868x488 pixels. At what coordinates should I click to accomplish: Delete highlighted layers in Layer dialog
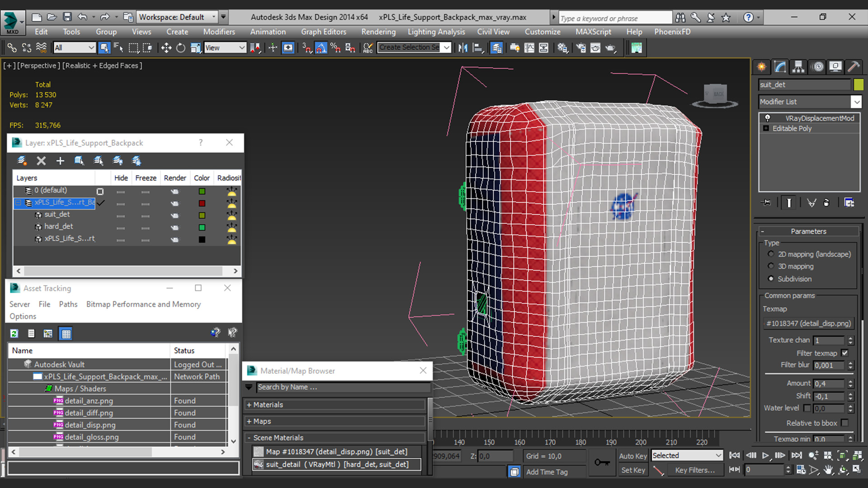[x=41, y=161]
